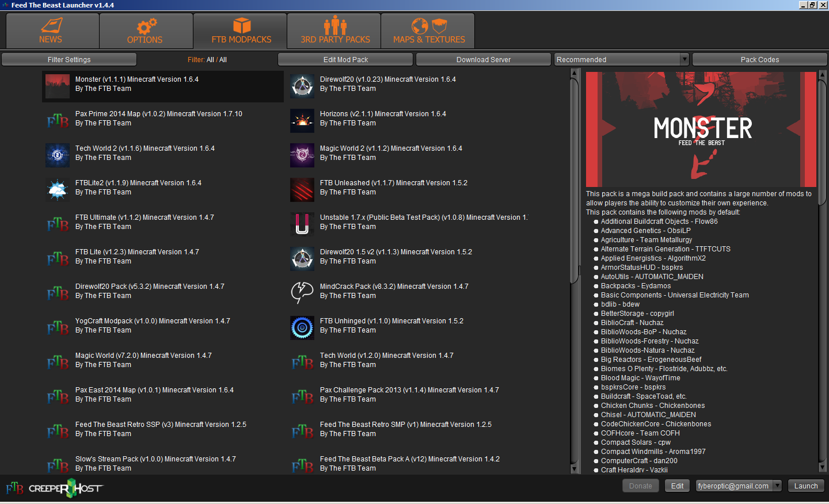Click the Pax Challenge Pack 2013 icon

coord(302,397)
